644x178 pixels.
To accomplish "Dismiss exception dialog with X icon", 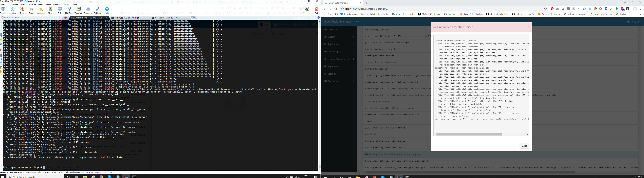I will pyautogui.click(x=528, y=27).
